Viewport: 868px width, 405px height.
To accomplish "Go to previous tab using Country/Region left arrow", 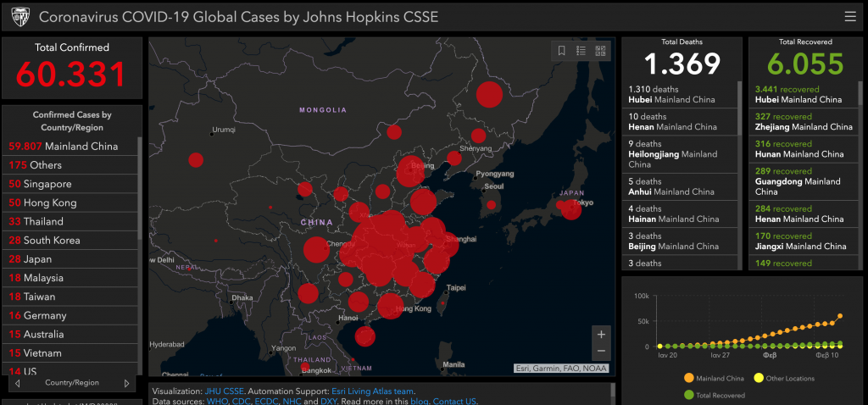I will pos(19,383).
